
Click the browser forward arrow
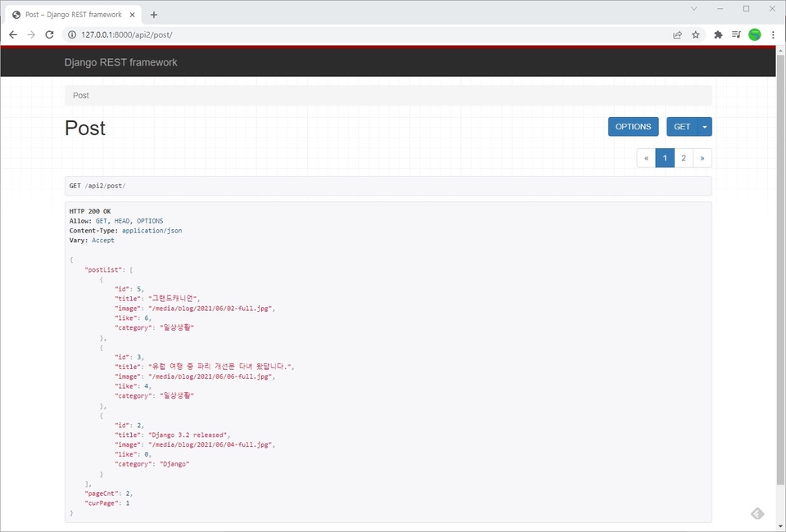point(31,34)
